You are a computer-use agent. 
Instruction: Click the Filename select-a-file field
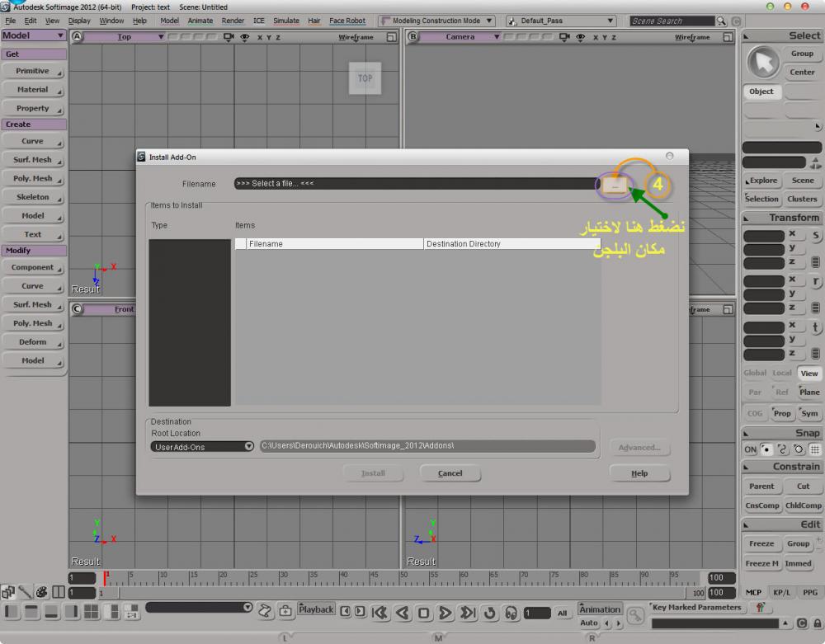pyautogui.click(x=415, y=184)
